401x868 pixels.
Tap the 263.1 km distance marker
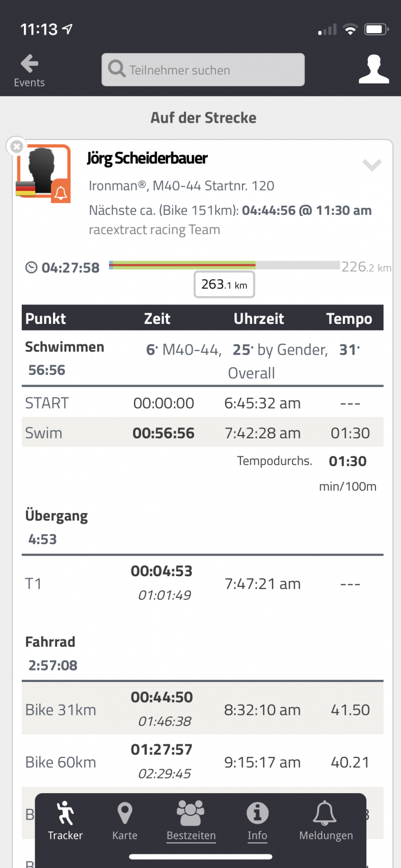point(224,284)
